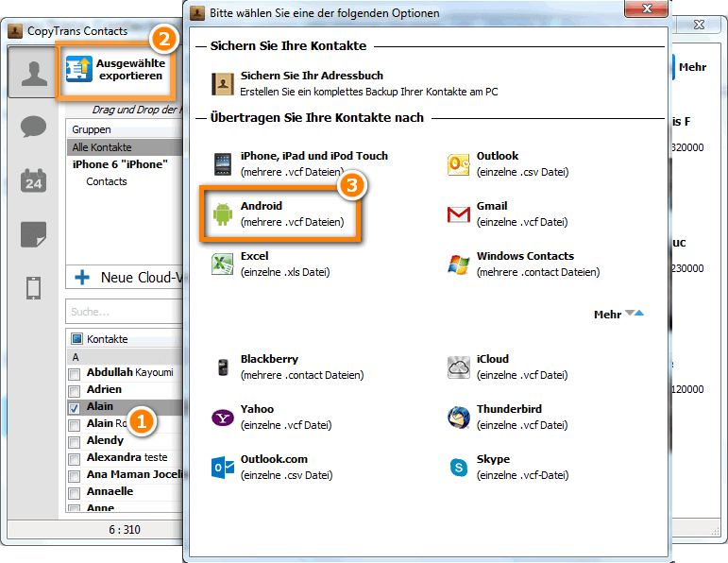This screenshot has width=728, height=563.
Task: Open the Calendar sidebar icon
Action: click(33, 180)
